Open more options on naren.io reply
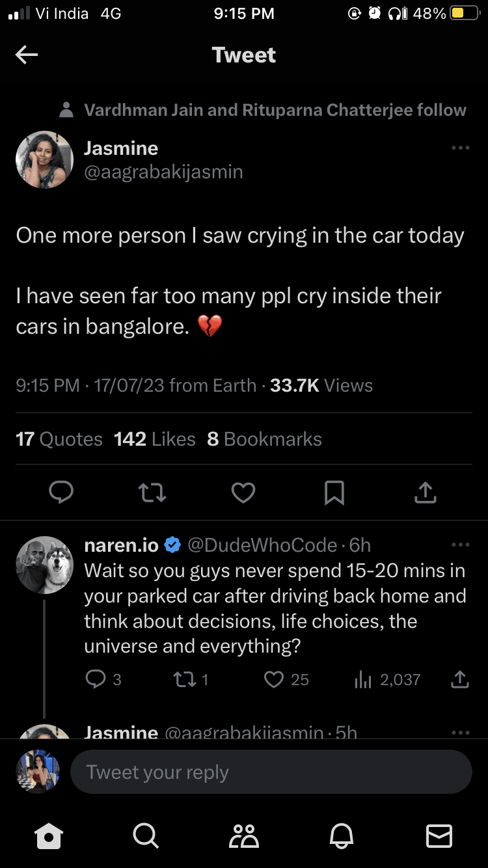Image resolution: width=488 pixels, height=868 pixels. (460, 545)
